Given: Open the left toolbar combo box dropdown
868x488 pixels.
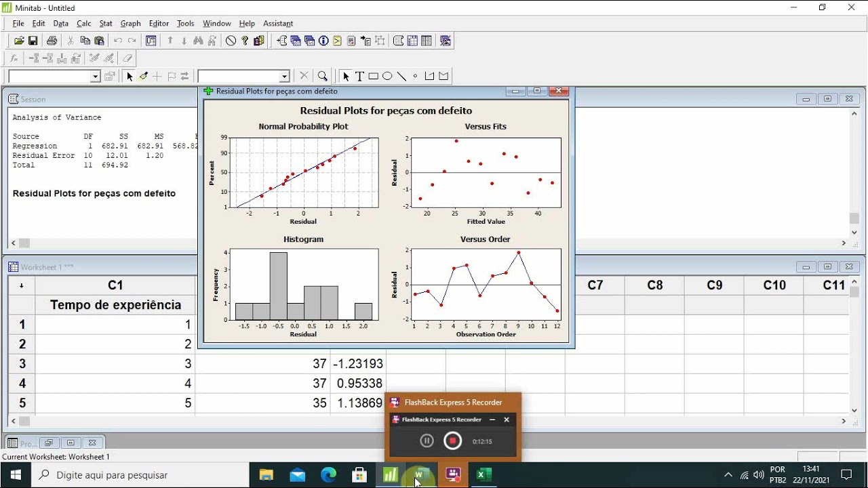Looking at the screenshot, I should coord(95,77).
